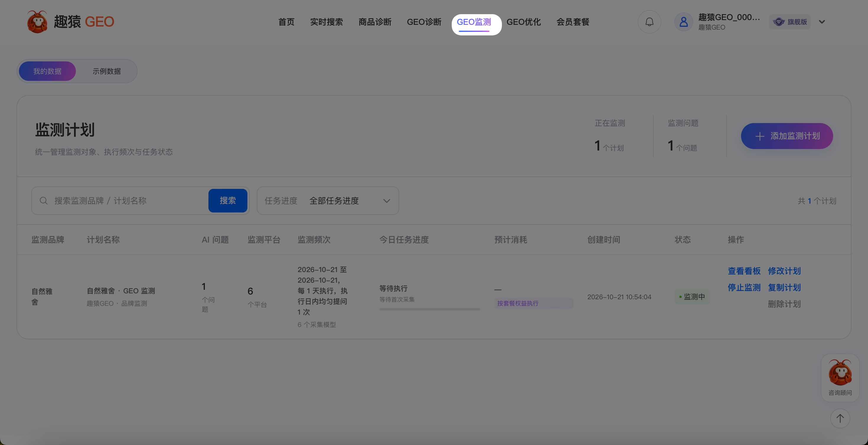The width and height of the screenshot is (868, 445).
Task: Click 修改计划 link
Action: pos(784,271)
